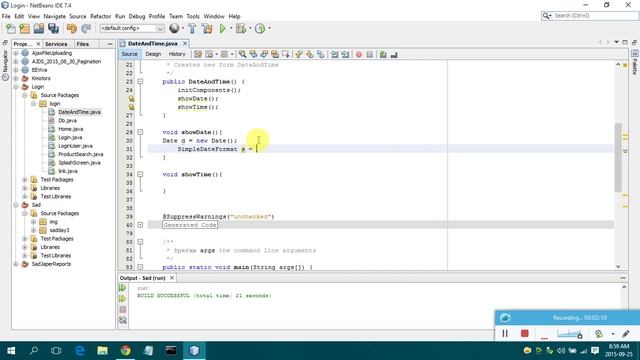Switch to the Files tab
Screen dimensions: 640x360
pyautogui.click(x=82, y=44)
